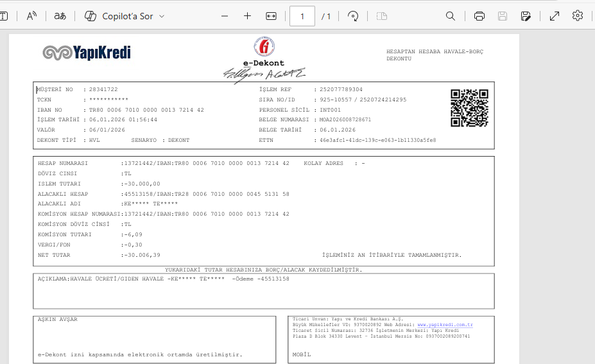Viewport: 595px width, 364px height.
Task: Click the HESAPTAN HESABA HAVALE-BORÇ DEKONTU heading
Action: point(435,55)
